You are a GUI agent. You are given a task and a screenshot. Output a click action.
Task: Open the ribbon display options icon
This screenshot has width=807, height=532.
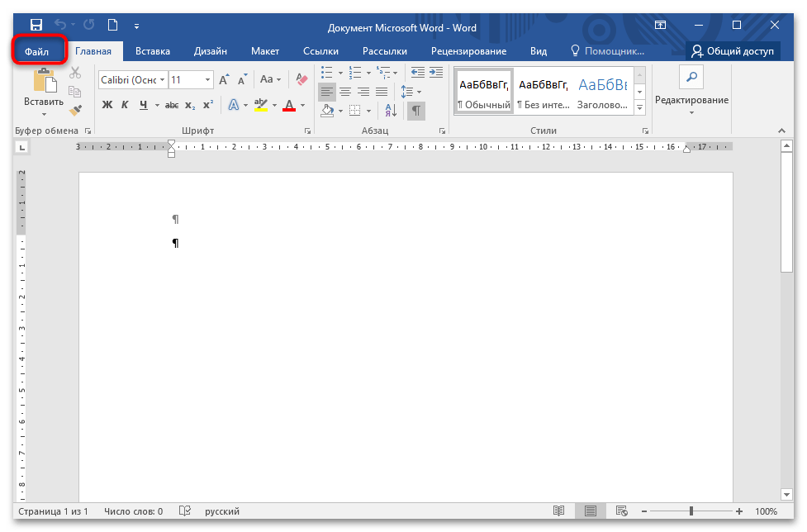(660, 25)
